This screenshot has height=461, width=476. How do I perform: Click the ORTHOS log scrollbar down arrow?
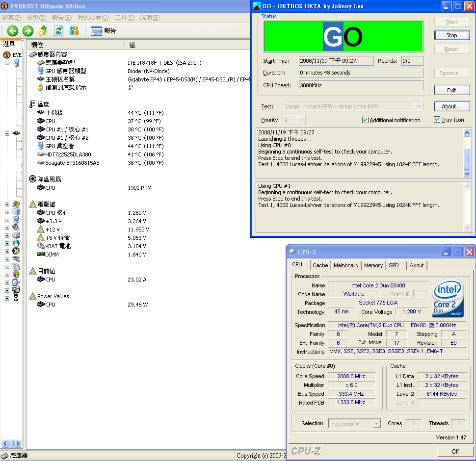pyautogui.click(x=467, y=174)
